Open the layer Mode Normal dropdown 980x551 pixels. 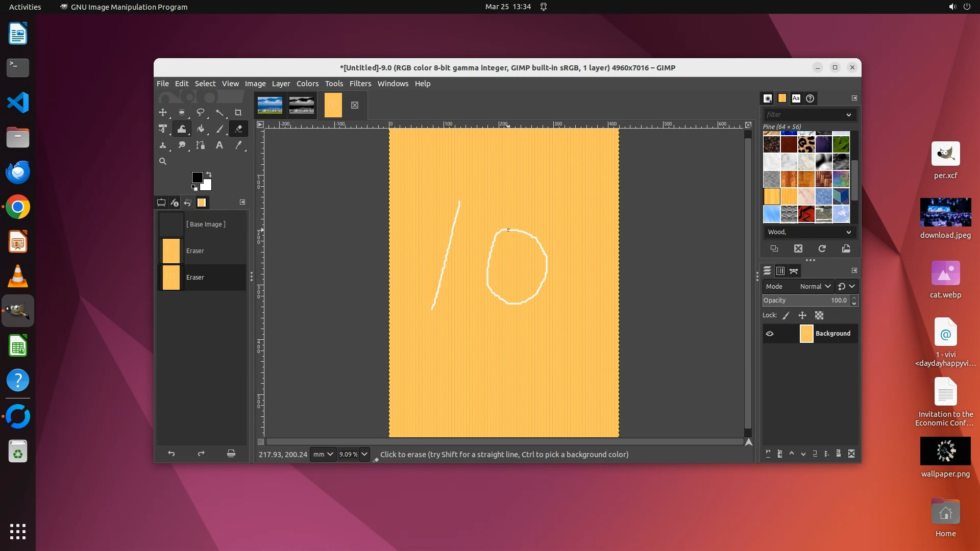[x=815, y=286]
